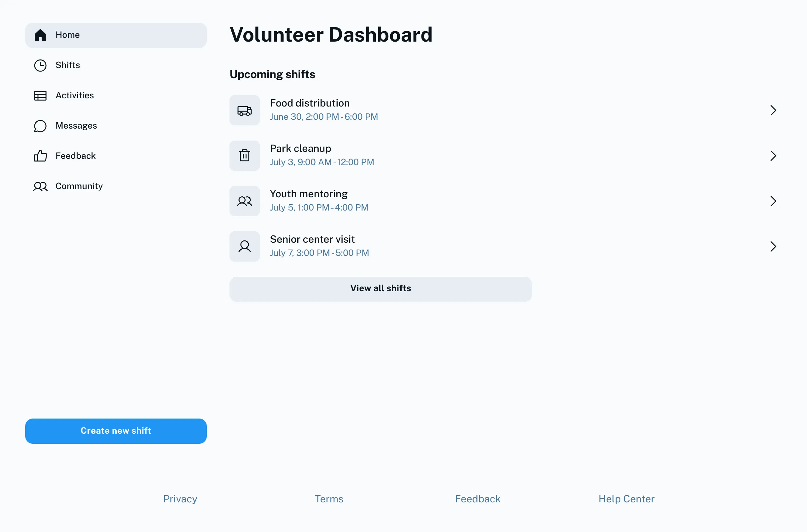
Task: Click the Food distribution truck icon
Action: 244,110
